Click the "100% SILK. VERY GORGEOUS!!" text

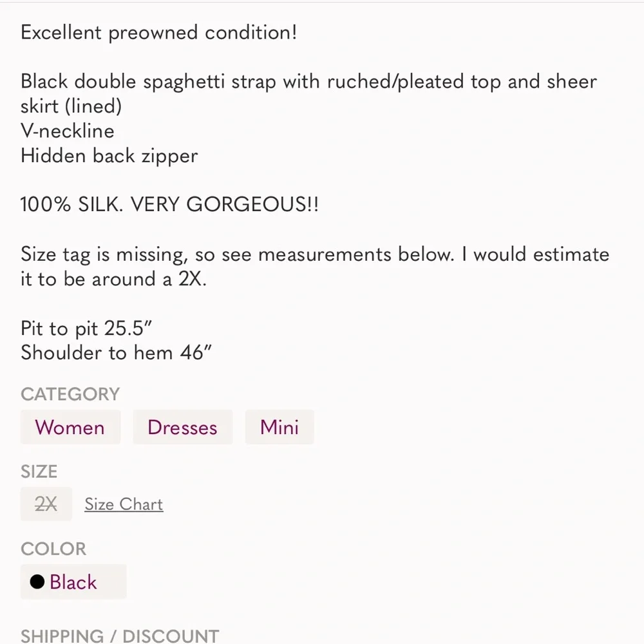(170, 205)
